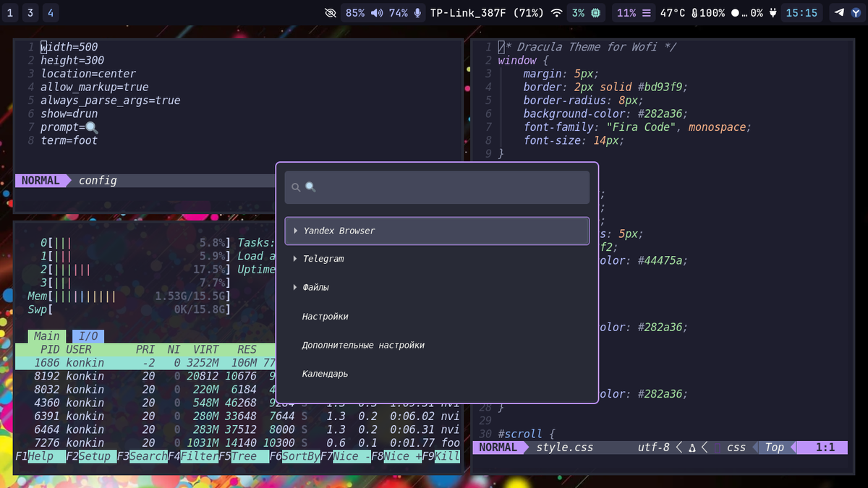This screenshot has height=488, width=868.
Task: Mute the microphone via its icon
Action: [417, 13]
